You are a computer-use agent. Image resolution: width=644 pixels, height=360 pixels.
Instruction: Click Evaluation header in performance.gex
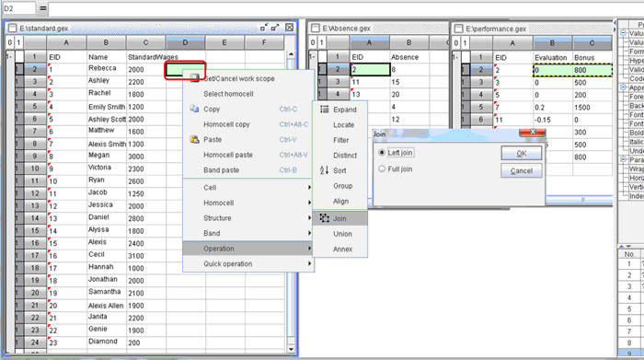(x=552, y=57)
